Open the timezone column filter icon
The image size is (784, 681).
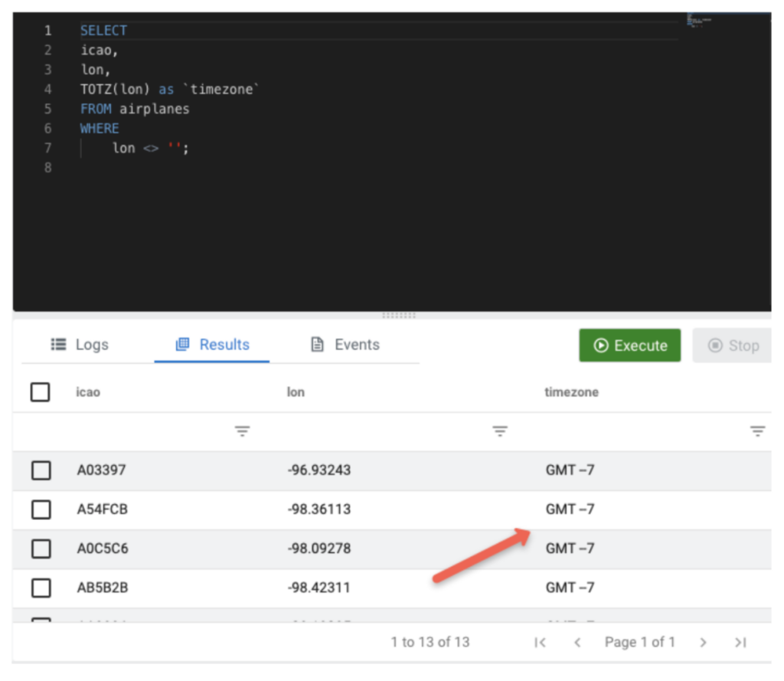[757, 432]
